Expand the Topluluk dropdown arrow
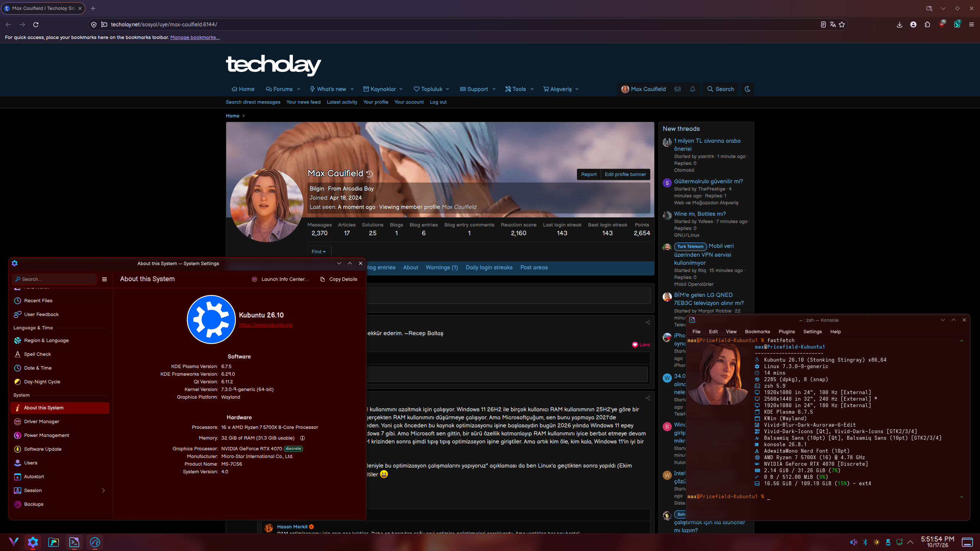The image size is (980, 551). coord(448,89)
